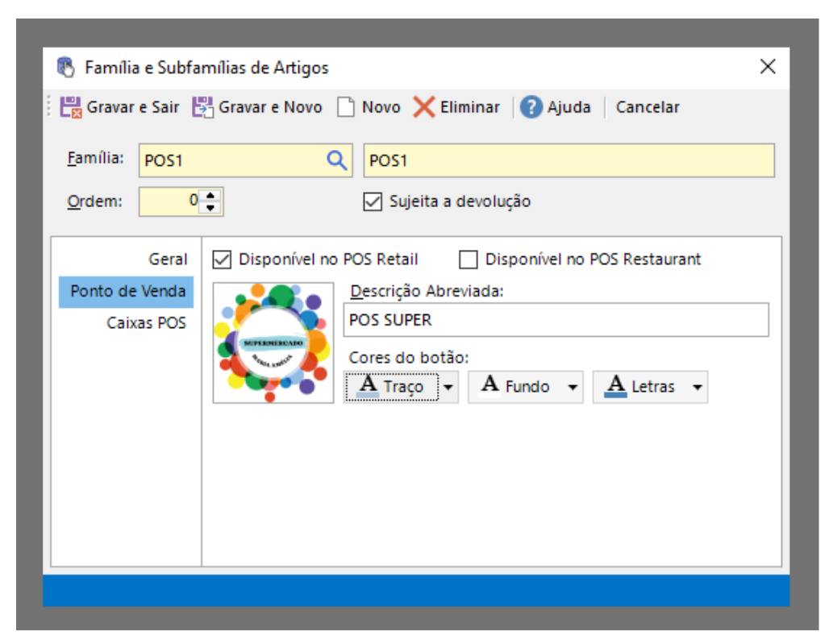Click the Novo blank page icon
The image size is (833, 644).
point(346,107)
